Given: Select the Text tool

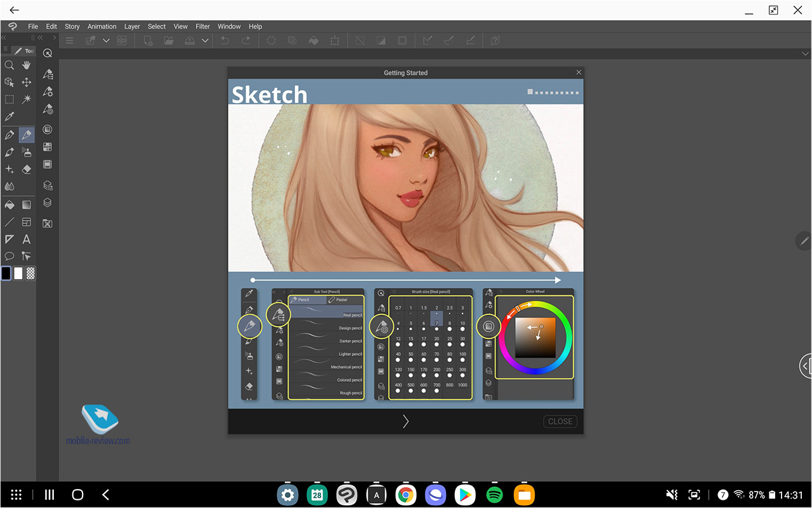Looking at the screenshot, I should 27,239.
